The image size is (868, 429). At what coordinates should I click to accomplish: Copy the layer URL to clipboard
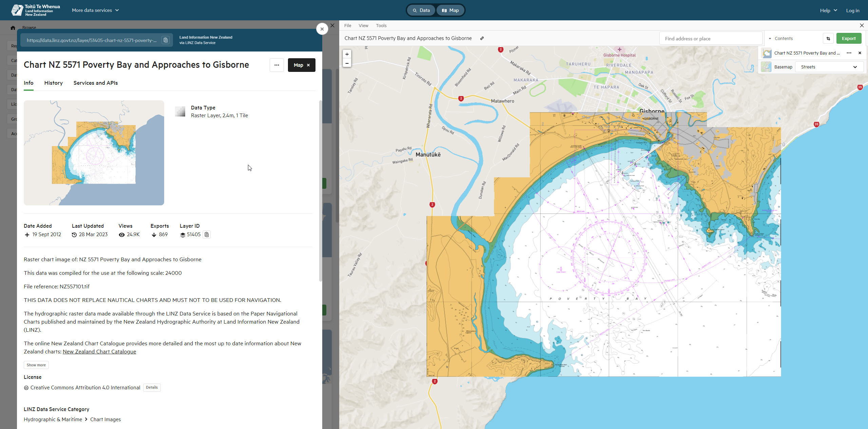coord(166,40)
